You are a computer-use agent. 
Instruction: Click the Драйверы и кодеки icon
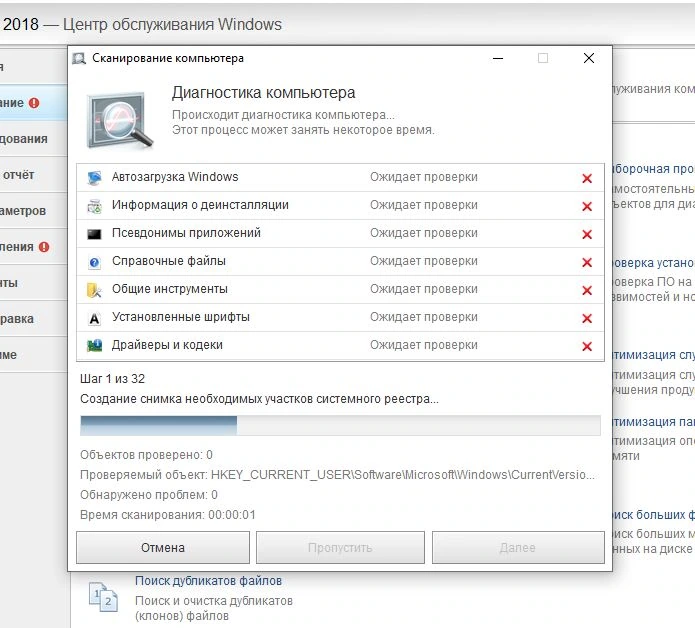click(94, 346)
